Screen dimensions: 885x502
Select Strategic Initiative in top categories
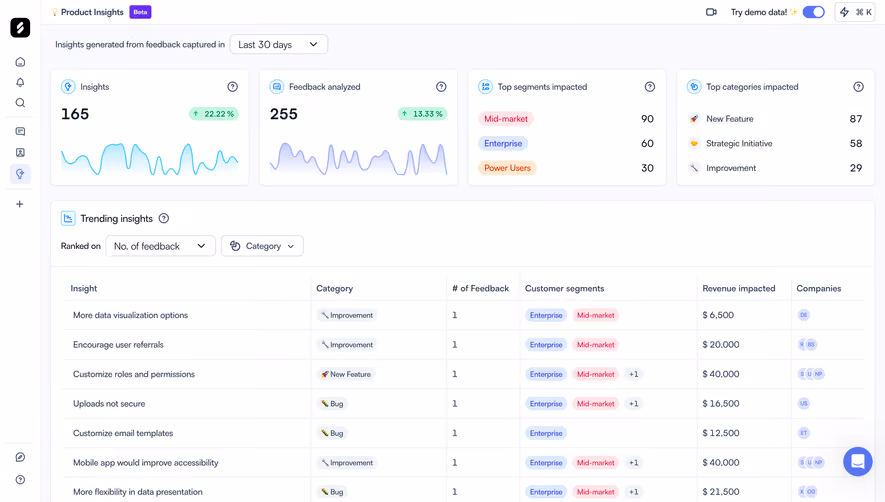pos(739,143)
